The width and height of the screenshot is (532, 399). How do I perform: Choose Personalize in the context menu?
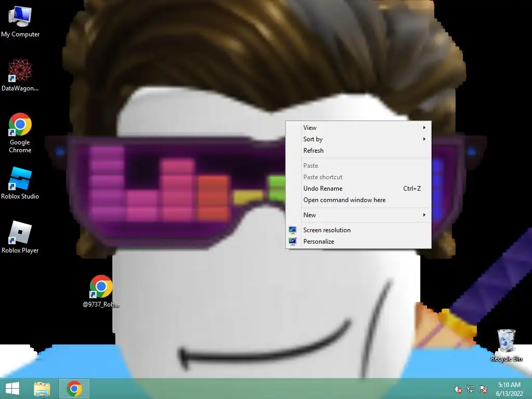(358, 242)
